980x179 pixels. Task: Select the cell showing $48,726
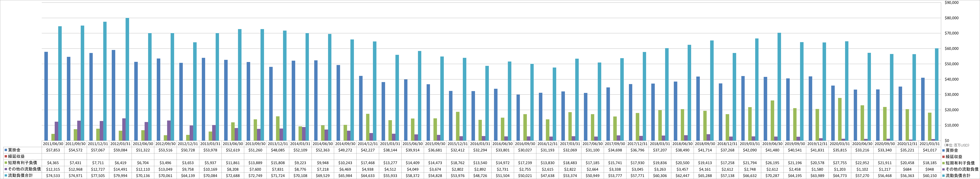(x=480, y=175)
